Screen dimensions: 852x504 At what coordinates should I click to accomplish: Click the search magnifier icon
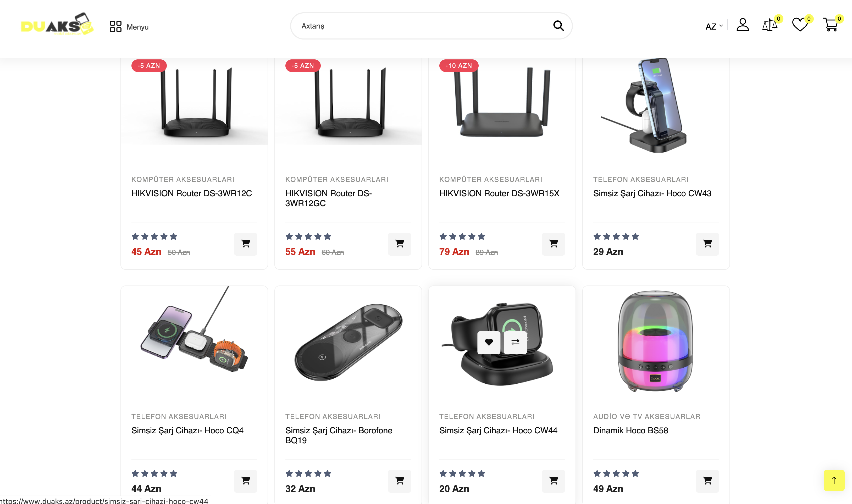558,26
